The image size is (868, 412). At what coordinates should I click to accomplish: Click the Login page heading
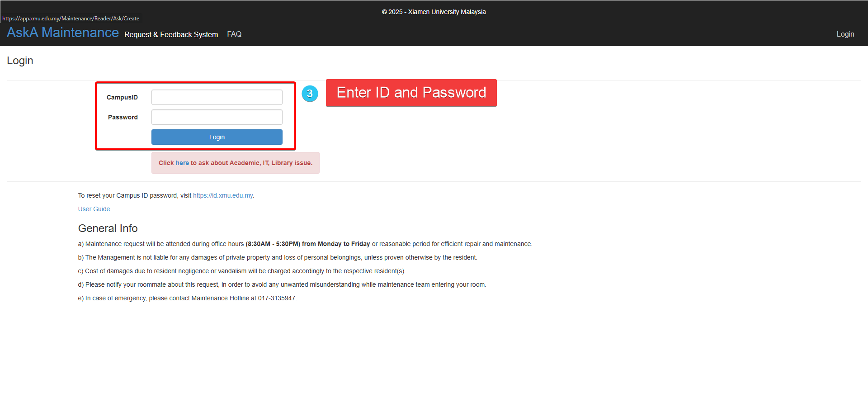pos(20,61)
